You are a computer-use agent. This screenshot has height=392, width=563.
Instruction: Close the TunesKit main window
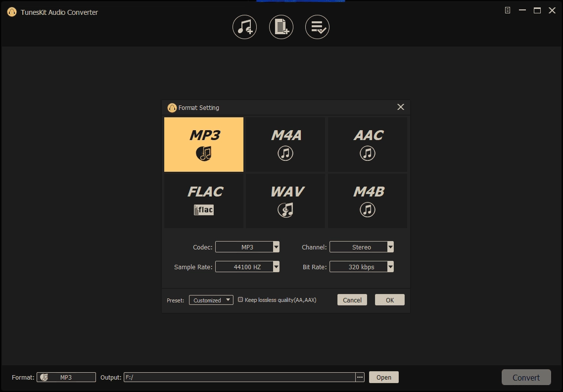click(x=552, y=10)
